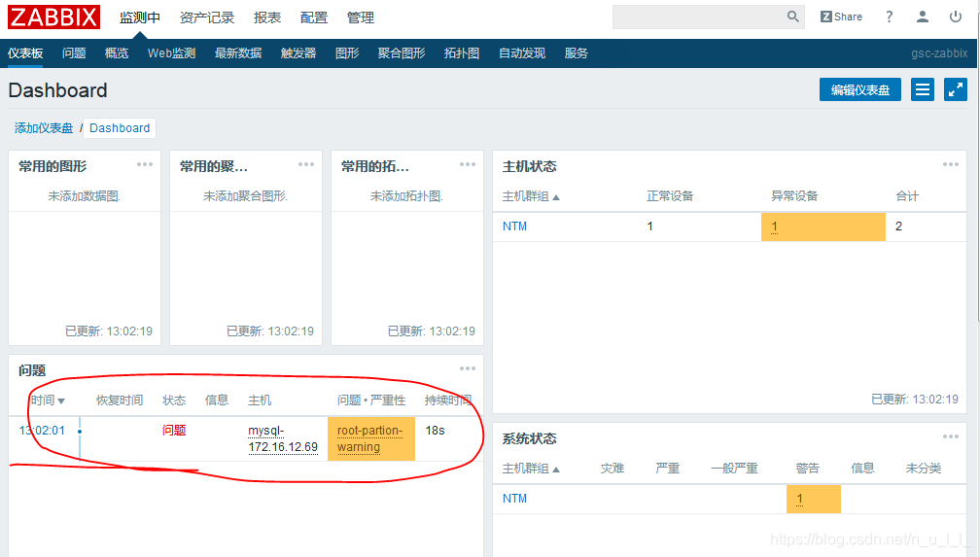This screenshot has height=557, width=980.
Task: Select the 拓扑图 submenu tab
Action: 461,53
